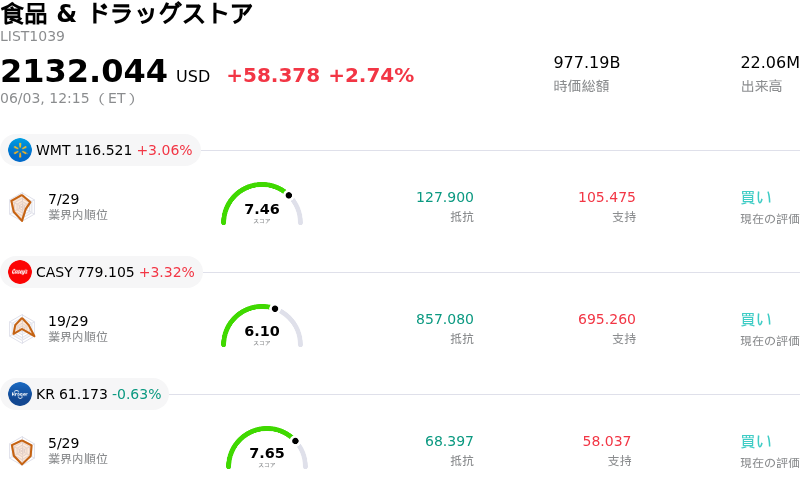800x488 pixels.
Task: Open WMT 買い rating
Action: point(756,198)
